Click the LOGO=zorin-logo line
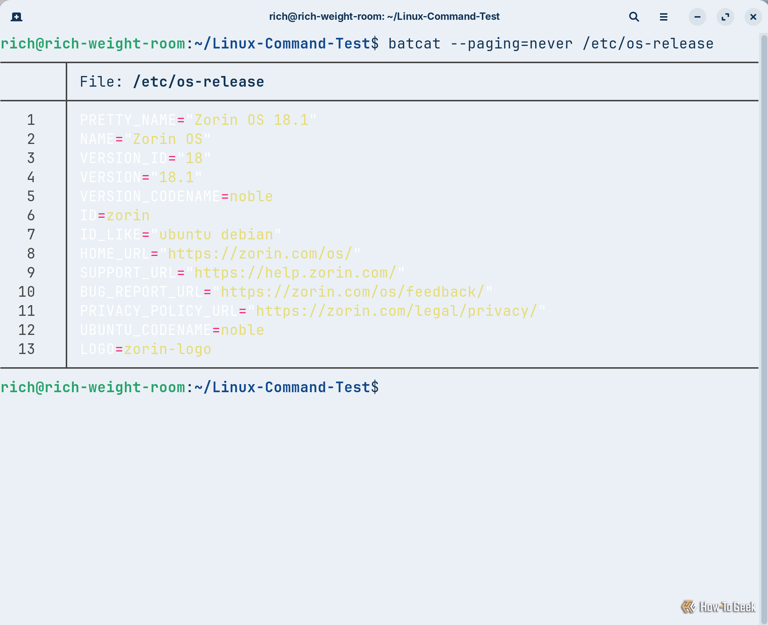 [x=145, y=349]
